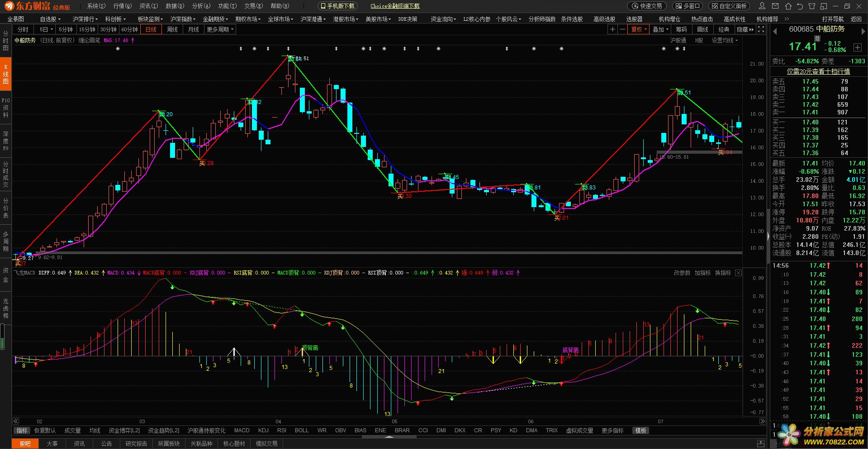Open the user account icon
The image size is (868, 449).
[763, 6]
